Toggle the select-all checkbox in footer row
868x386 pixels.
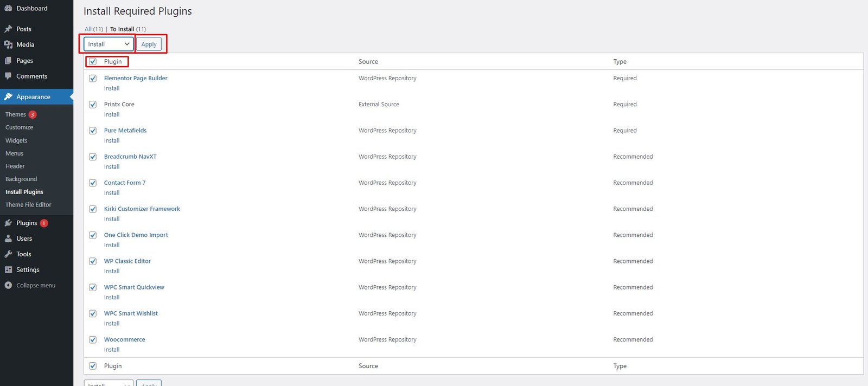coord(93,366)
